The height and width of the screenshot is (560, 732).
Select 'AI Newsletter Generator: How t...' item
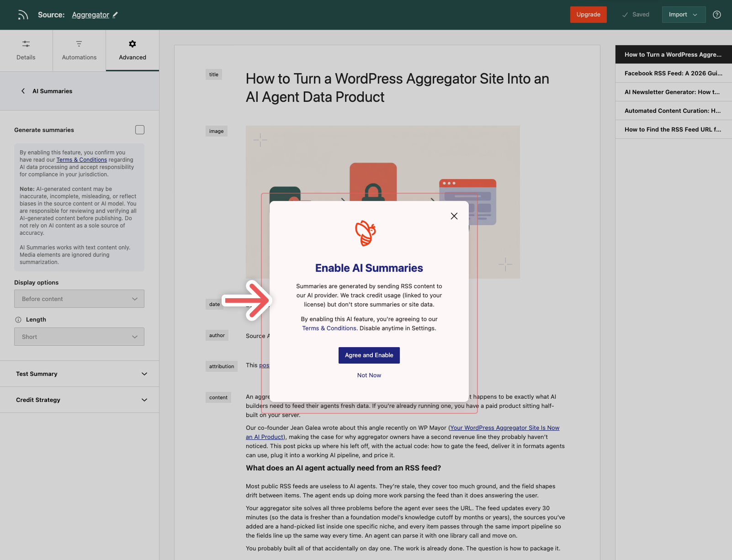pyautogui.click(x=674, y=92)
